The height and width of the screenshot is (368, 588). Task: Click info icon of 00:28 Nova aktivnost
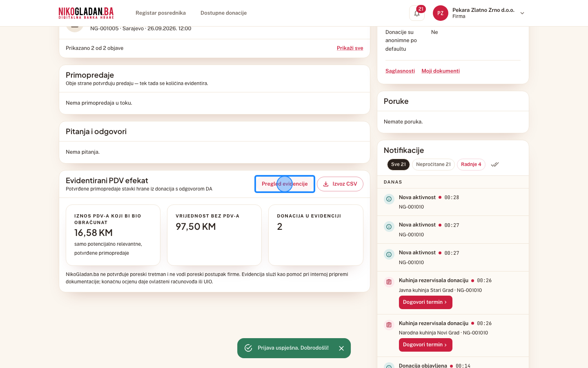pyautogui.click(x=389, y=199)
